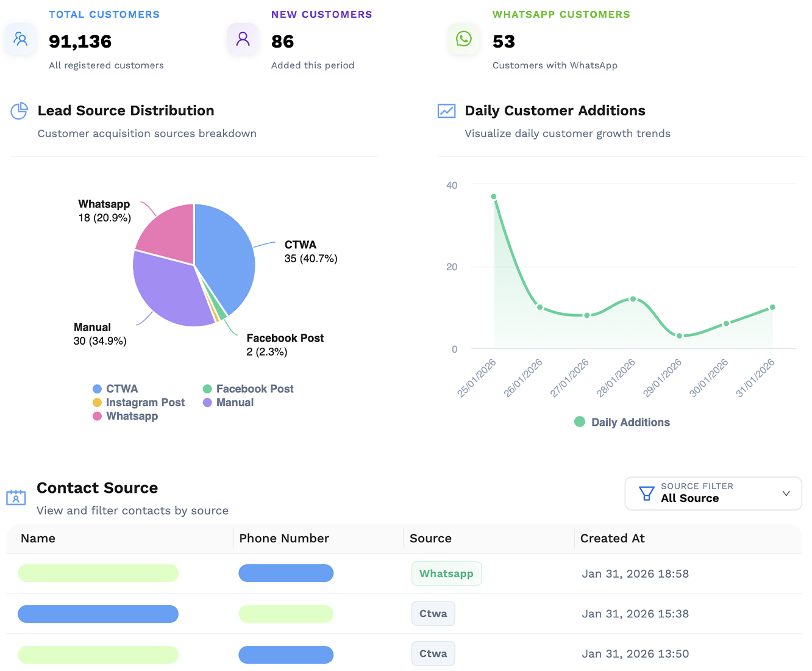
Task: Click the chart icon beside Daily Customer Additions
Action: (x=446, y=111)
